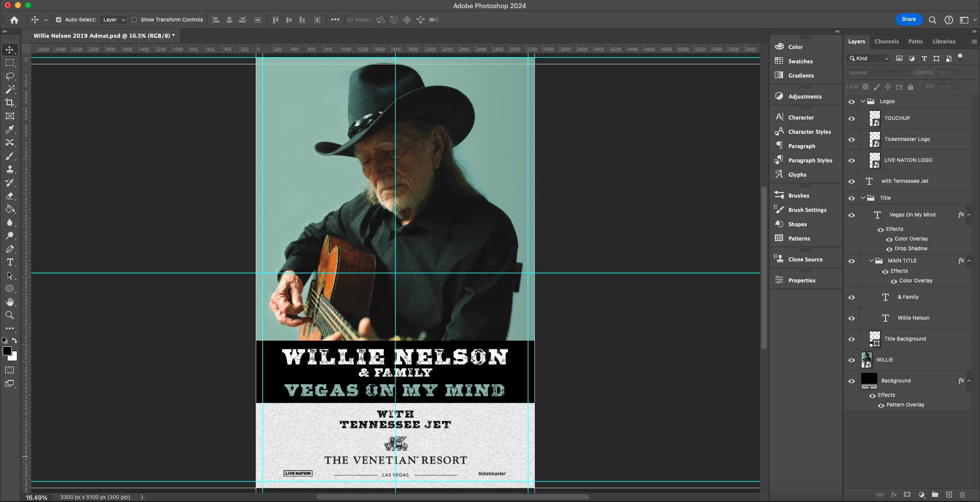Enable Show Transform Controls checkbox

pyautogui.click(x=134, y=20)
